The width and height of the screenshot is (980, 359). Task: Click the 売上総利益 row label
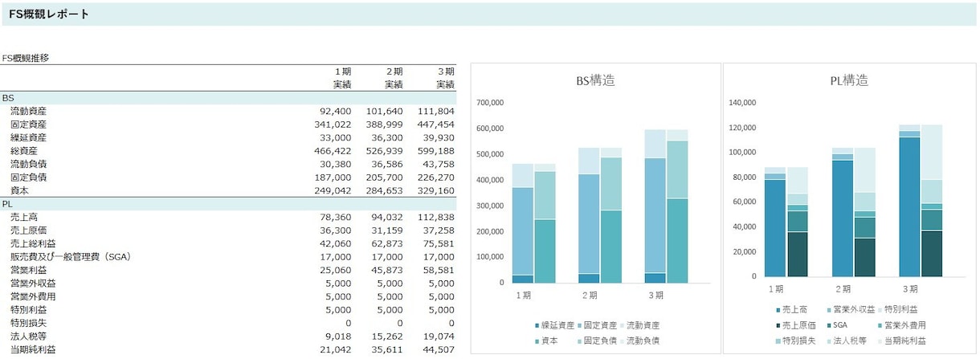pyautogui.click(x=33, y=243)
